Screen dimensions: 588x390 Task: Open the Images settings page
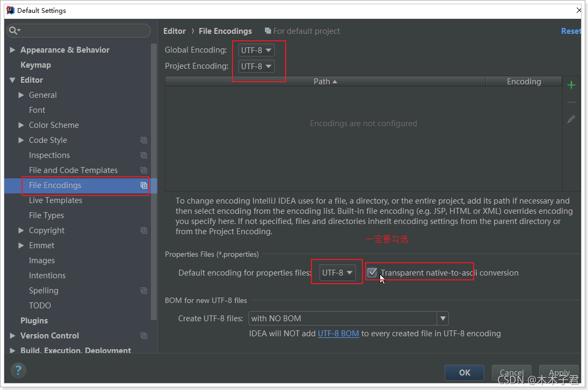click(42, 260)
